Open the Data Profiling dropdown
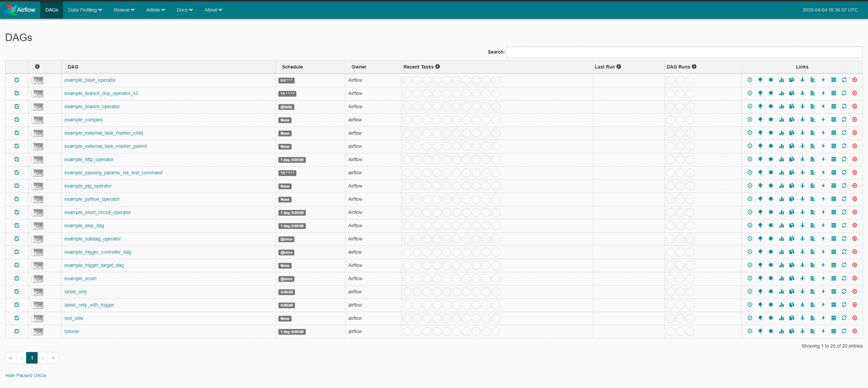 84,9
